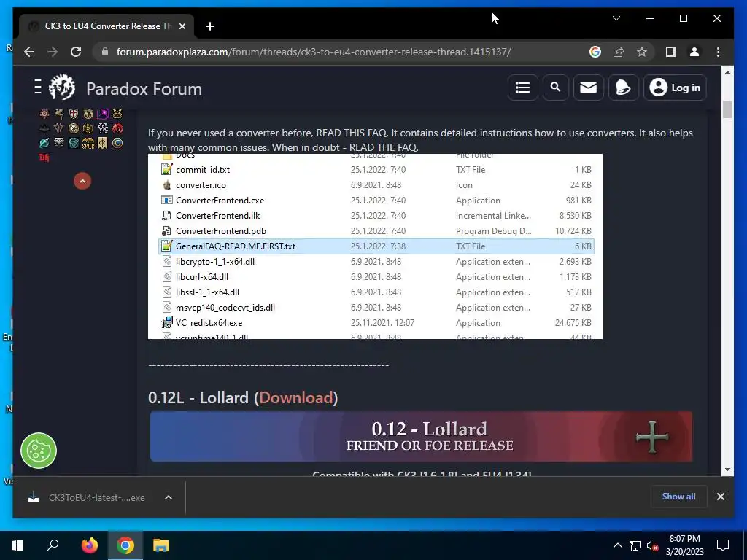The image size is (747, 560).
Task: Open the teal ringed-planet Stellaris icon
Action: [x=44, y=143]
